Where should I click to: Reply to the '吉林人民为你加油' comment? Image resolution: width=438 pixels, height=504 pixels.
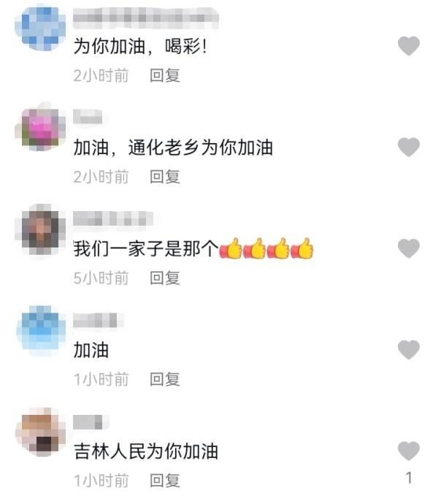[164, 481]
